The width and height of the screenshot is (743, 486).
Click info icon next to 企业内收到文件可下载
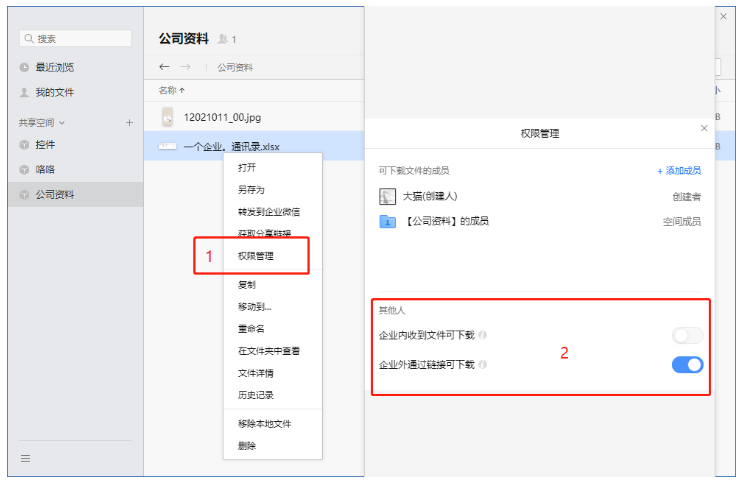tap(483, 335)
